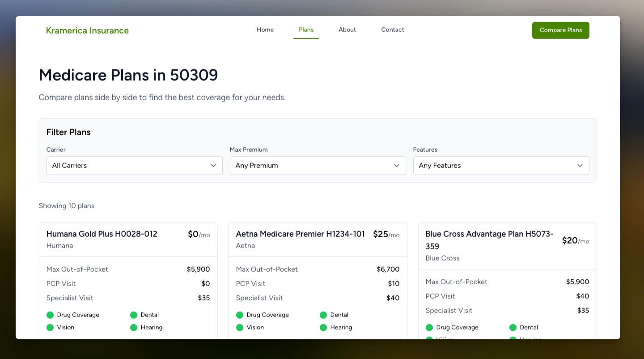Click the Vision indicator on the Humana card

(x=50, y=327)
